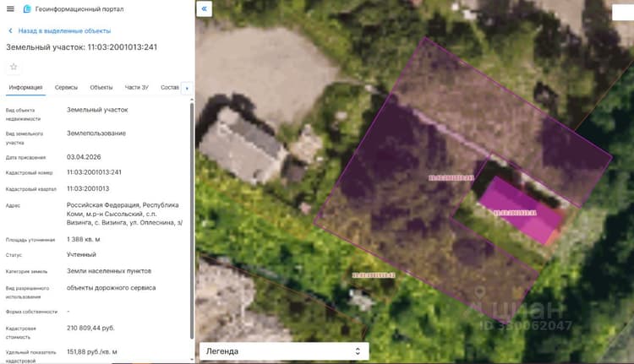
Task: Click the info panel vertical scrollbar
Action: (192, 220)
